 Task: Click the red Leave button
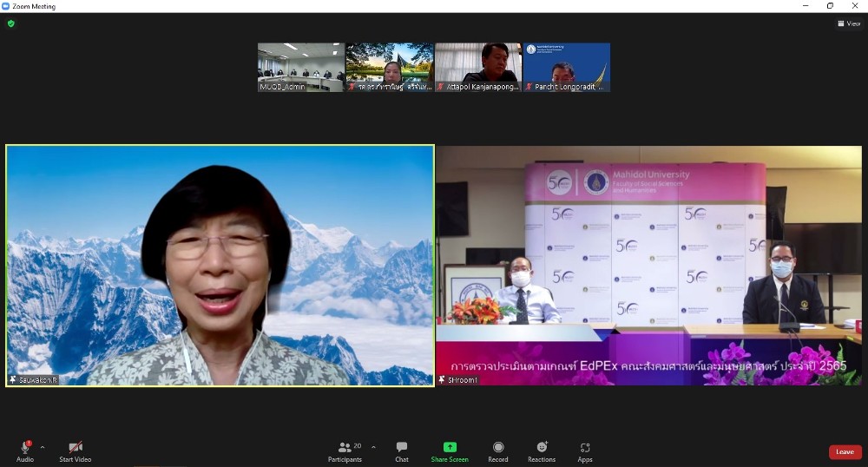pos(845,451)
